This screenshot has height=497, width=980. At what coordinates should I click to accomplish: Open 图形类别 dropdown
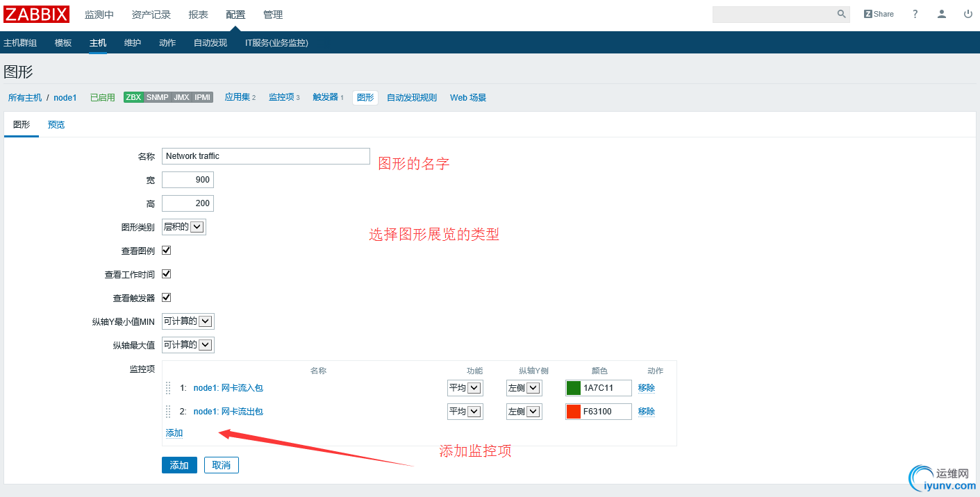(x=184, y=227)
